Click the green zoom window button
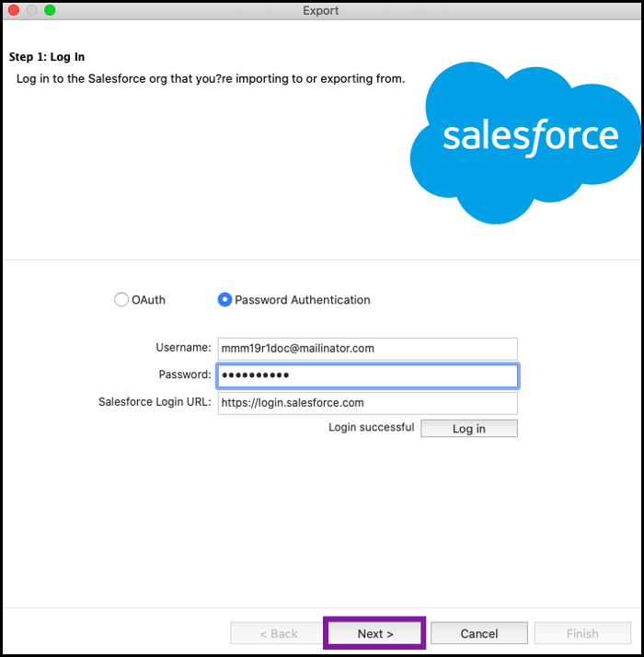 pyautogui.click(x=50, y=10)
